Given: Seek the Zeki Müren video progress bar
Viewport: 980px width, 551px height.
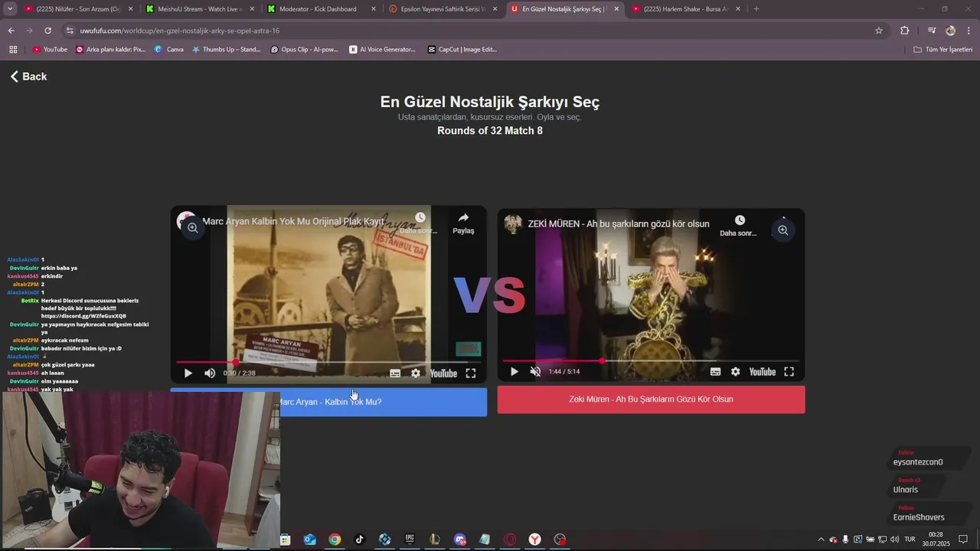Looking at the screenshot, I should 651,360.
